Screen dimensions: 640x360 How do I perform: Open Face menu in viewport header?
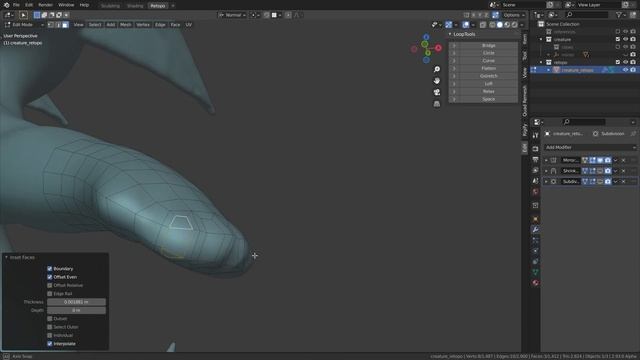point(175,25)
